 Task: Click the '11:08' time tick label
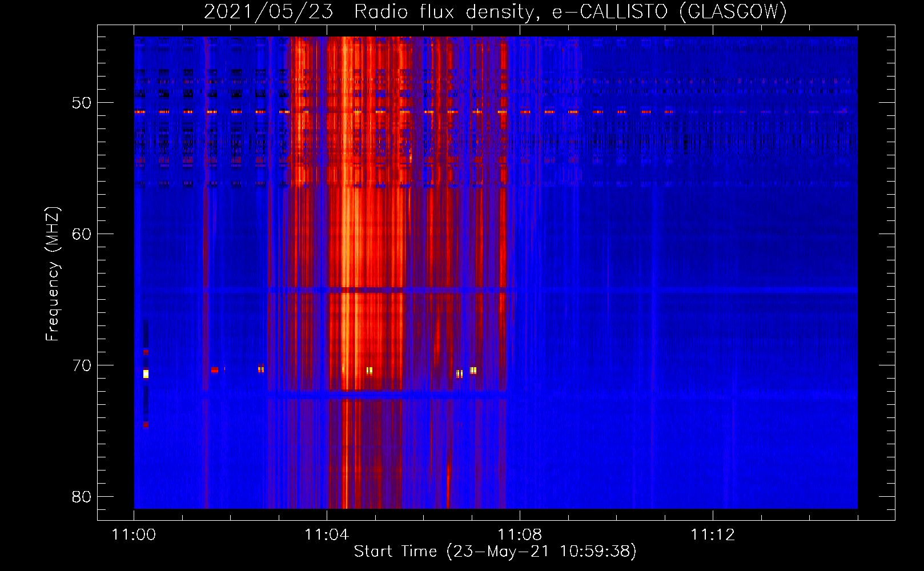pyautogui.click(x=520, y=535)
